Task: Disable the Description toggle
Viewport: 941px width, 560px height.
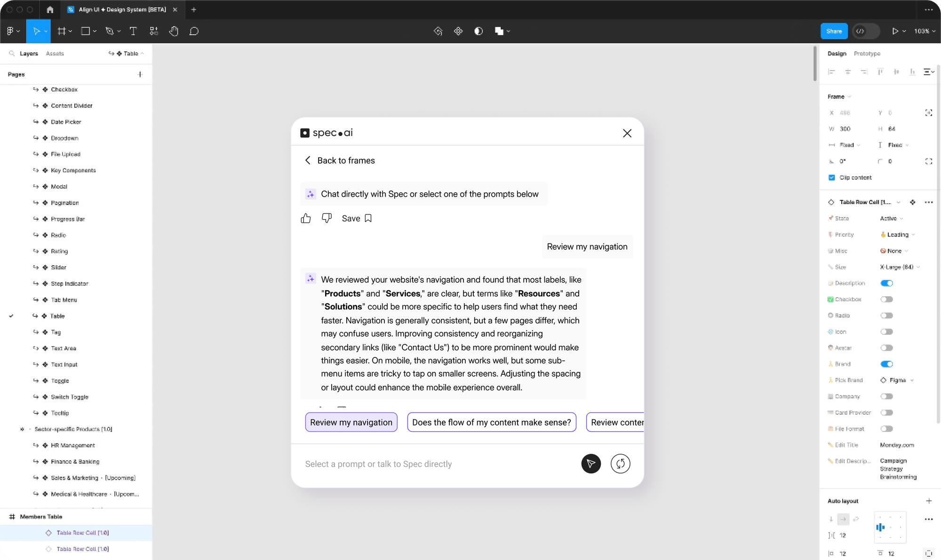Action: tap(886, 283)
